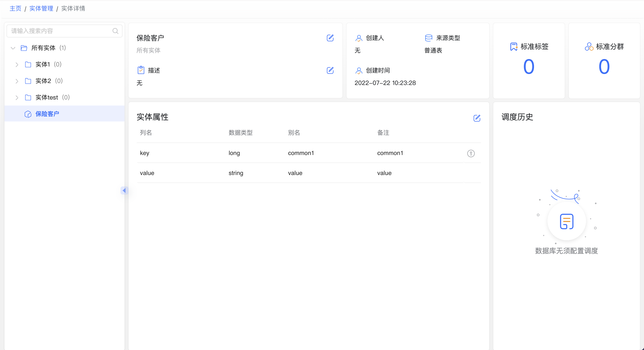Click value in the 别名 column
Image resolution: width=644 pixels, height=350 pixels.
295,173
